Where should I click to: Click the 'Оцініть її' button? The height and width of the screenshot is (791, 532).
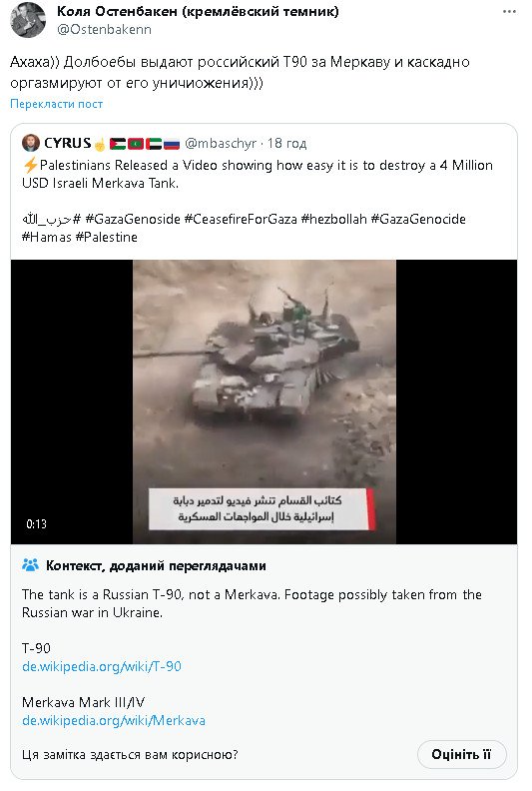(x=461, y=755)
